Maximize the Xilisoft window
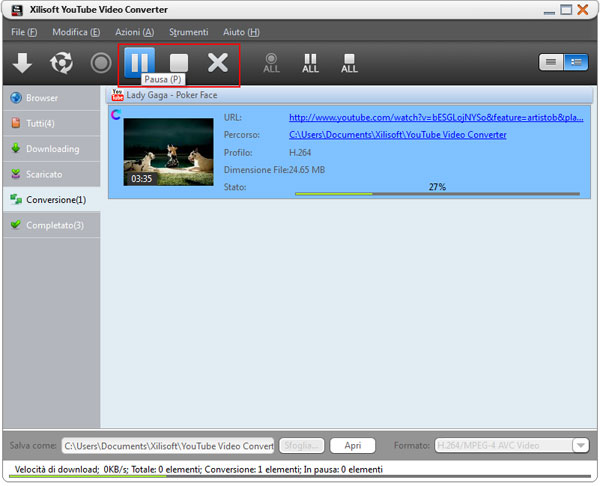 pos(566,10)
